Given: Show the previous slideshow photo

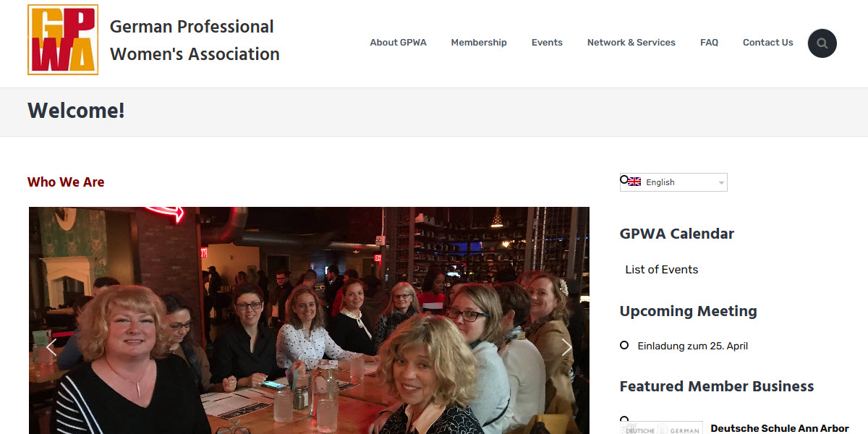Looking at the screenshot, I should 51,346.
